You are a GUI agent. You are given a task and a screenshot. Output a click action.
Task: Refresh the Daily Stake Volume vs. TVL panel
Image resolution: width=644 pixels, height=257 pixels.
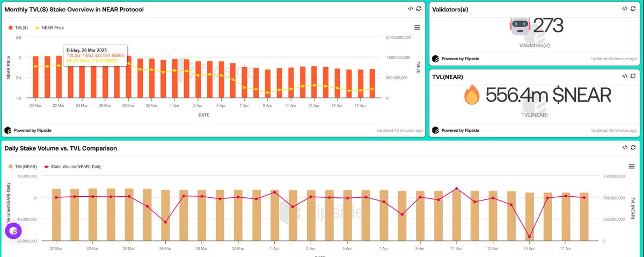(633, 147)
